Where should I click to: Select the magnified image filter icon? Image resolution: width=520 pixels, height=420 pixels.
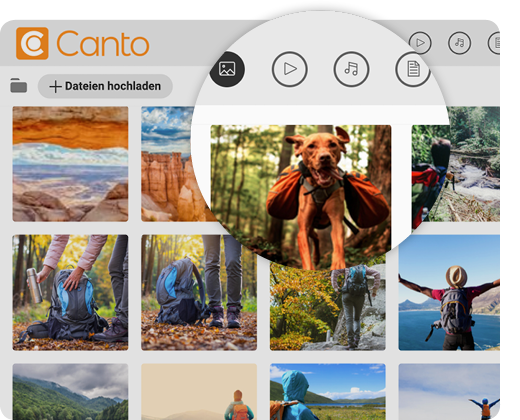(227, 69)
